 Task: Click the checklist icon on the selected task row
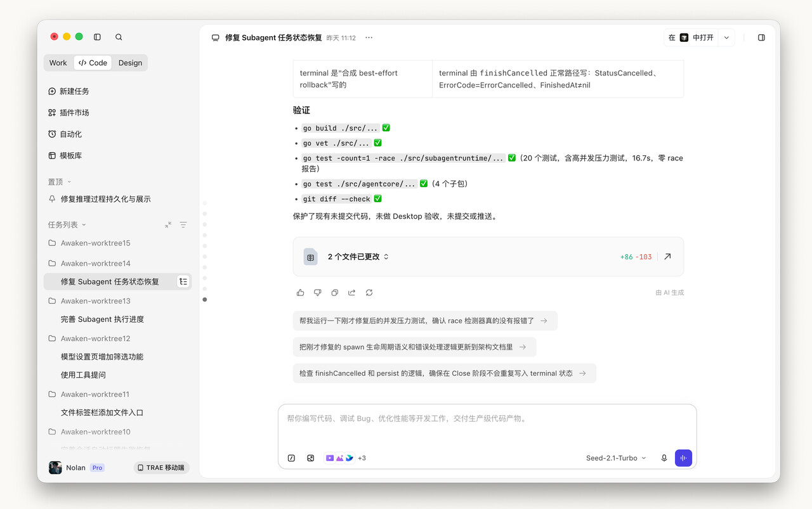point(183,281)
